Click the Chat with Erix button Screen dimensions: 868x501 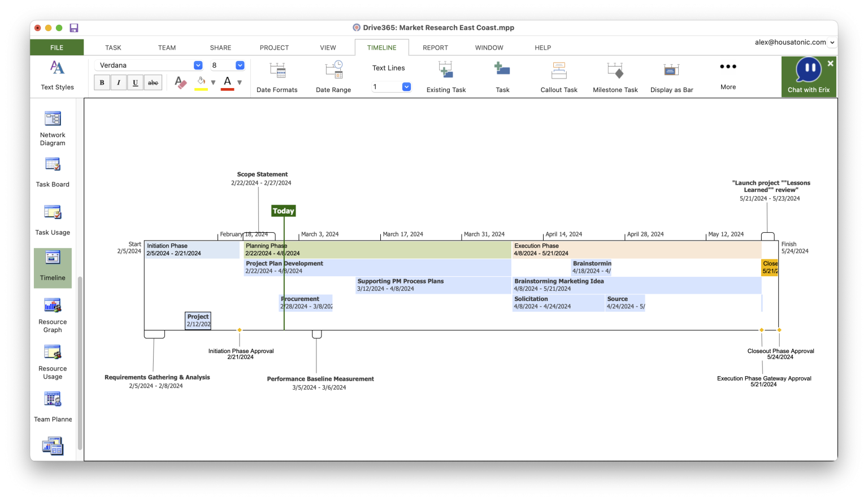click(808, 77)
